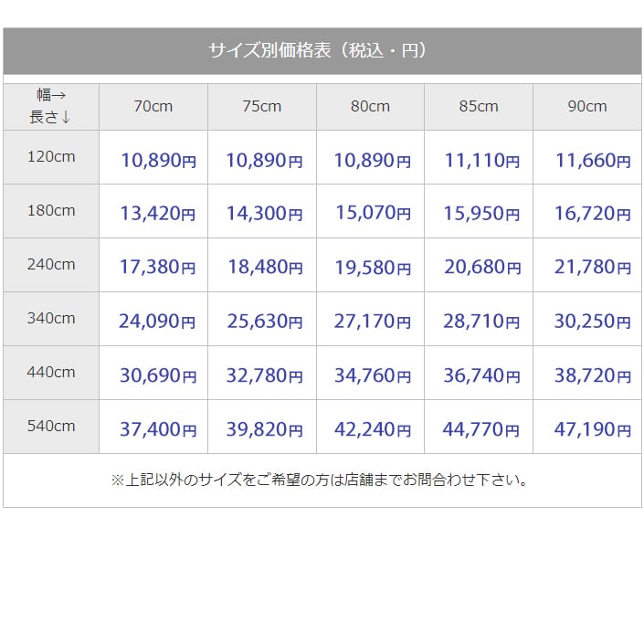644x644 pixels.
Task: Select the 47,190円 price cell
Action: click(592, 429)
